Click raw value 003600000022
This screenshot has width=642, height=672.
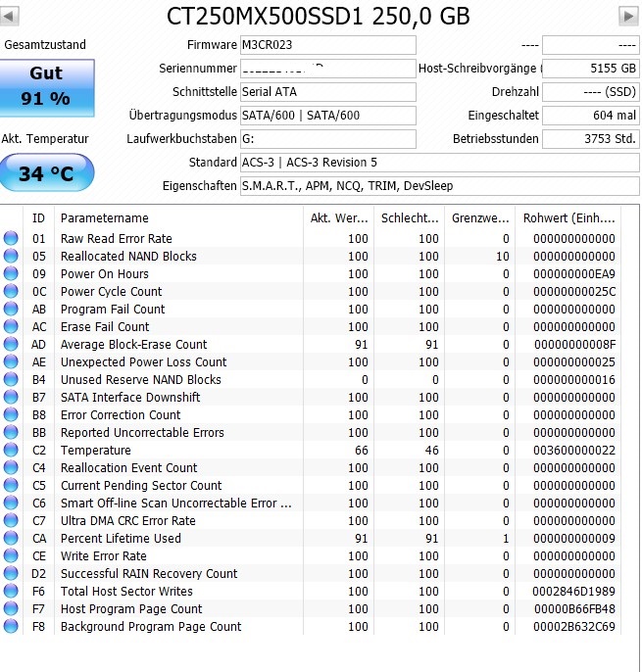pos(574,450)
